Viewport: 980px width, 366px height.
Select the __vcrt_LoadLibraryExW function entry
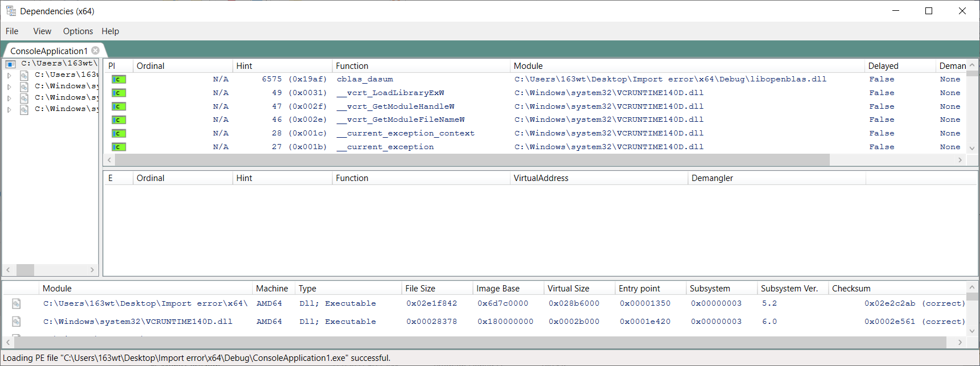click(x=390, y=93)
